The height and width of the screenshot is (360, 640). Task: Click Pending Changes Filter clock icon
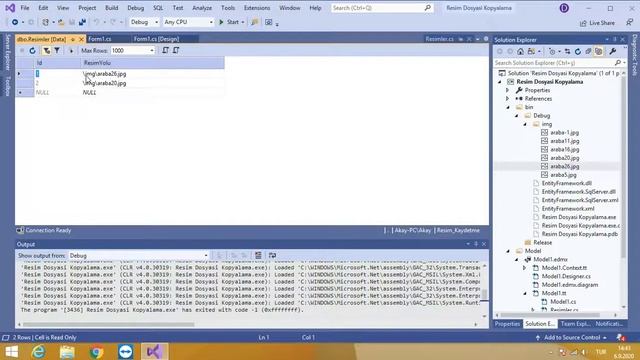pos(552,51)
